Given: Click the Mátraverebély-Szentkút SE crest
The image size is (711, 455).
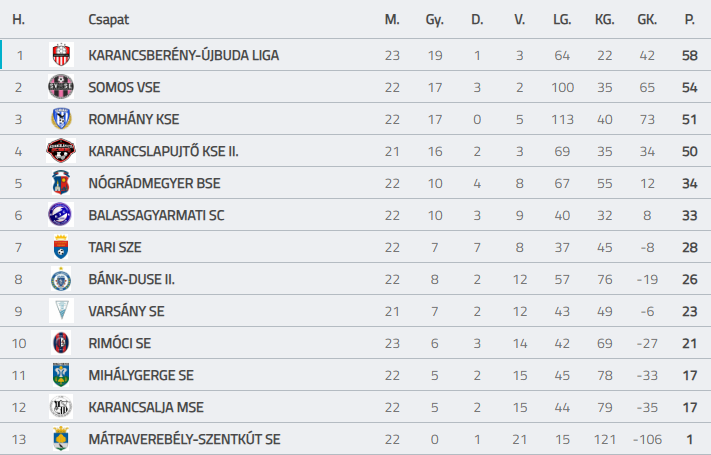Looking at the screenshot, I should point(61,439).
